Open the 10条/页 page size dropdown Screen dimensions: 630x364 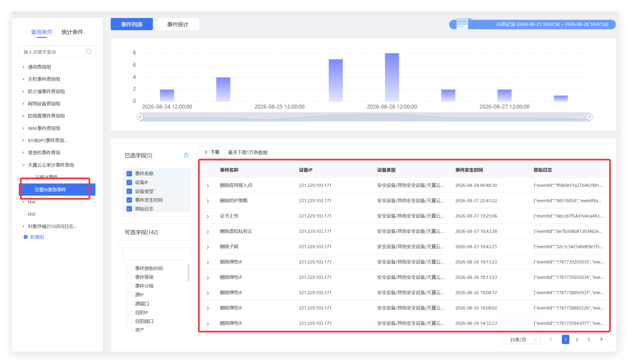pos(521,339)
